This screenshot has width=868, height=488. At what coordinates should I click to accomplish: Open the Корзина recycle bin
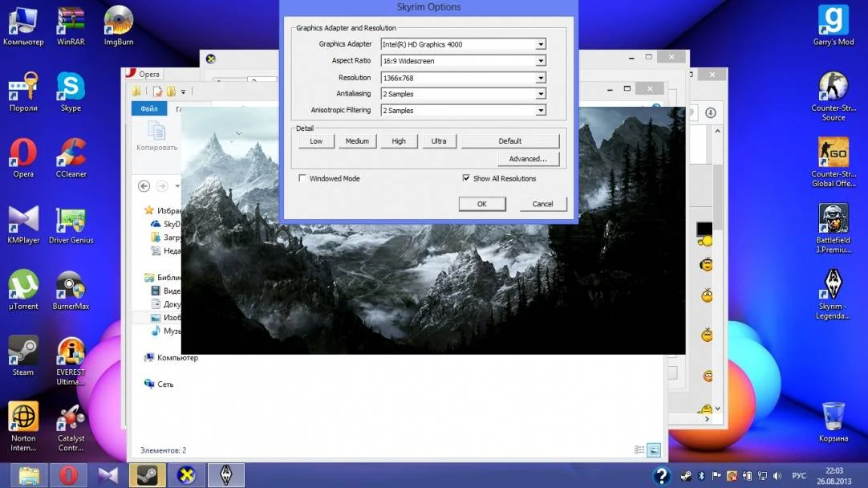click(834, 422)
